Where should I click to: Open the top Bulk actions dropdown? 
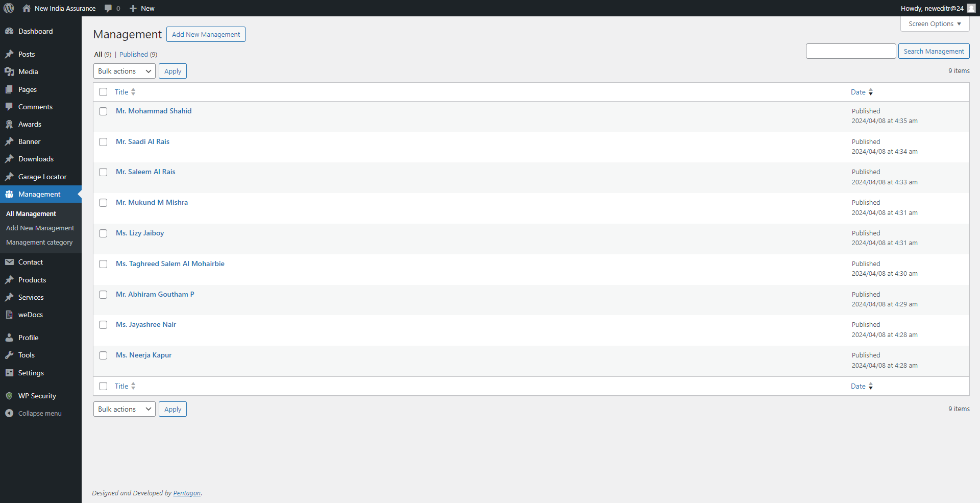[x=124, y=71]
